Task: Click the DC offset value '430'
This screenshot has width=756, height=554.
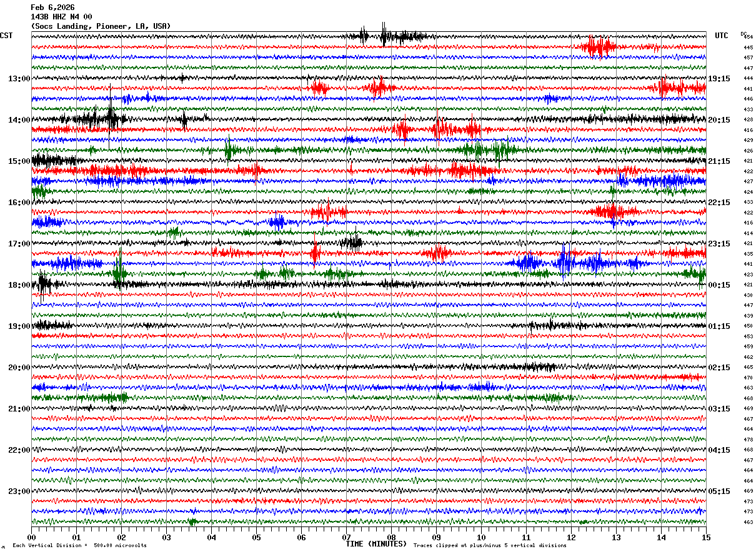Action: 748,295
